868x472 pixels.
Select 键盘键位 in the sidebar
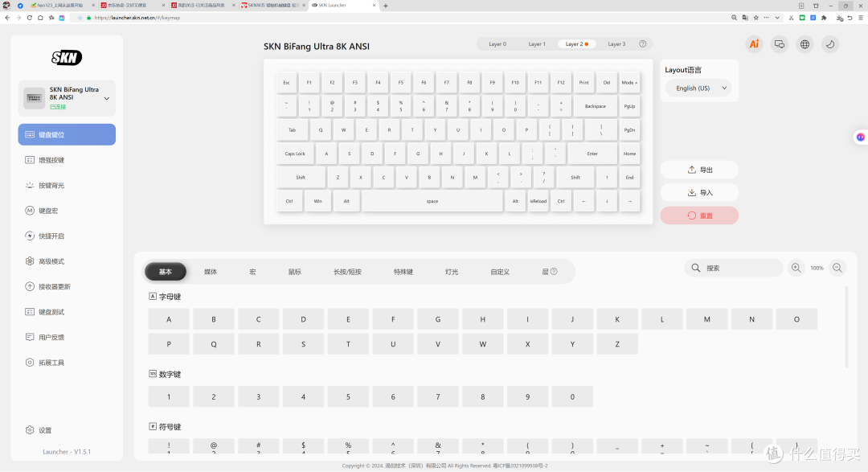tap(67, 134)
